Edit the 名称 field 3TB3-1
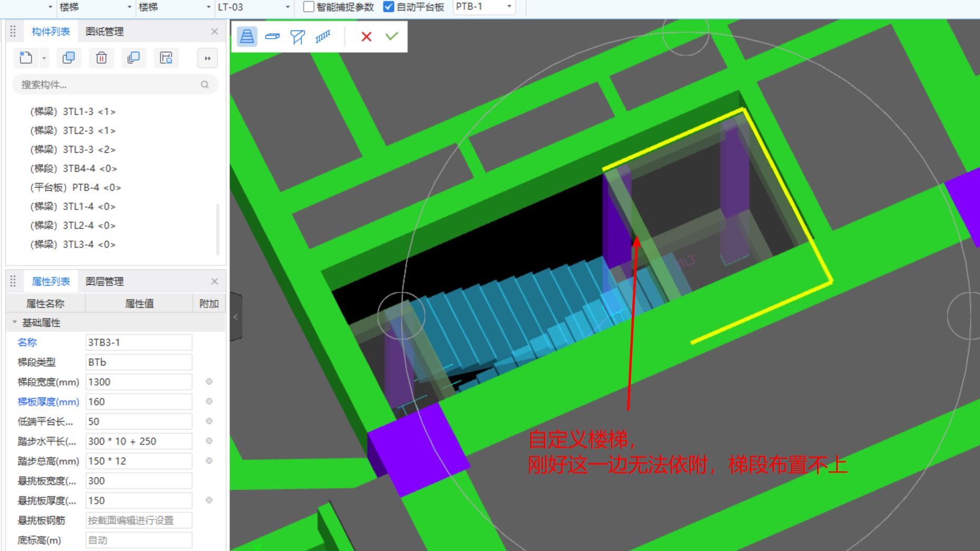980x551 pixels. pos(139,342)
